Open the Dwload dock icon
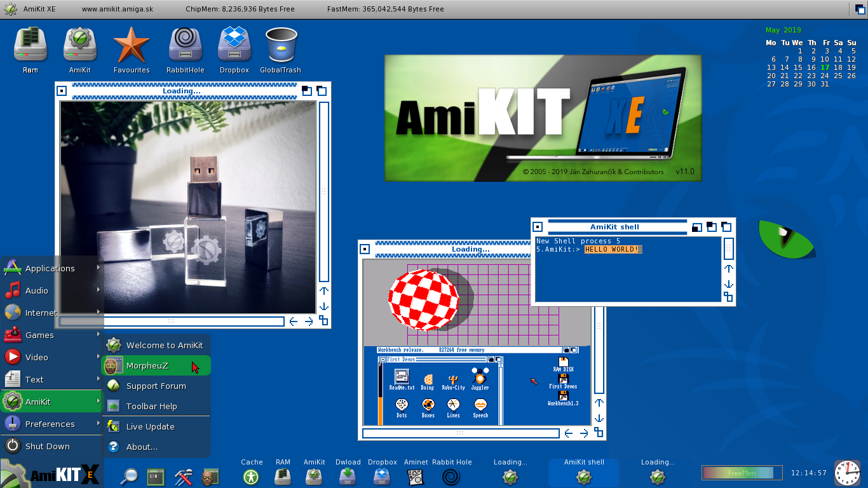 click(348, 476)
